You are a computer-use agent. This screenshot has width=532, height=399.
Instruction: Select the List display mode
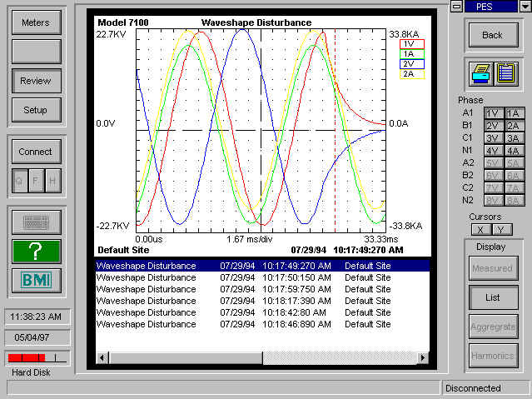pos(492,297)
